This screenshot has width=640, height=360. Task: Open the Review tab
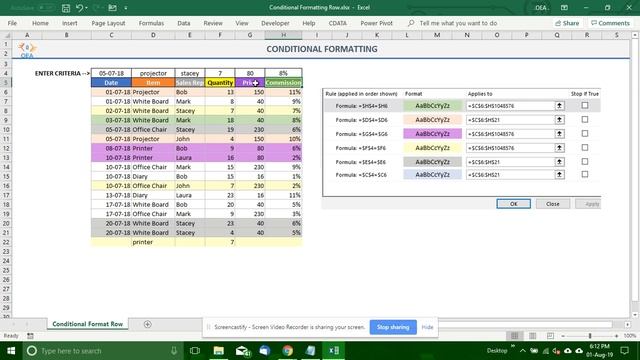(x=213, y=23)
